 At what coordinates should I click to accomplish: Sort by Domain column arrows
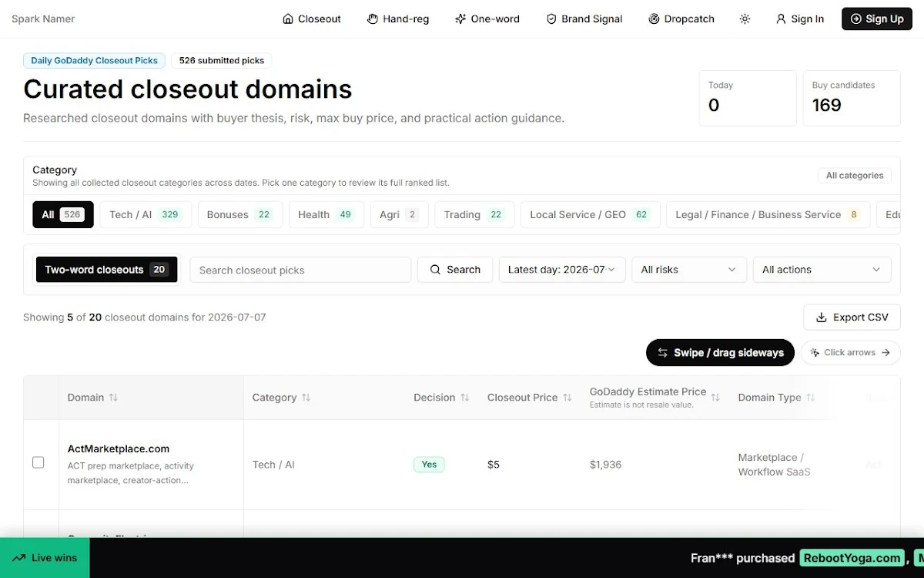pyautogui.click(x=113, y=398)
